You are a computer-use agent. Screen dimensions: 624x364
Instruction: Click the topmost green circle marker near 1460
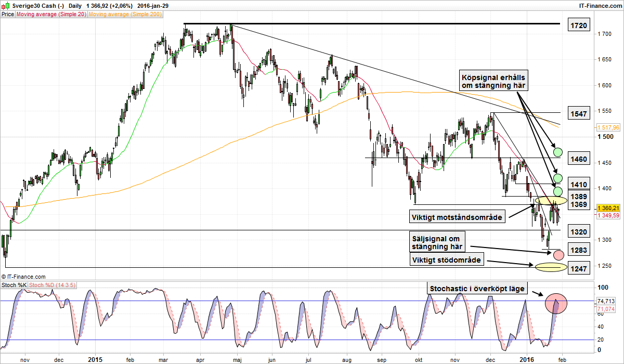[x=558, y=152]
